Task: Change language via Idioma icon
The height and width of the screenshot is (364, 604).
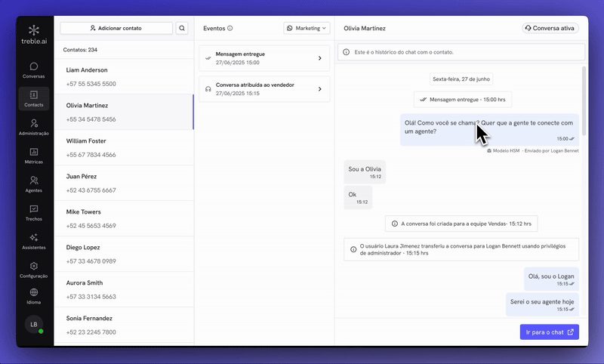Action: pyautogui.click(x=34, y=296)
